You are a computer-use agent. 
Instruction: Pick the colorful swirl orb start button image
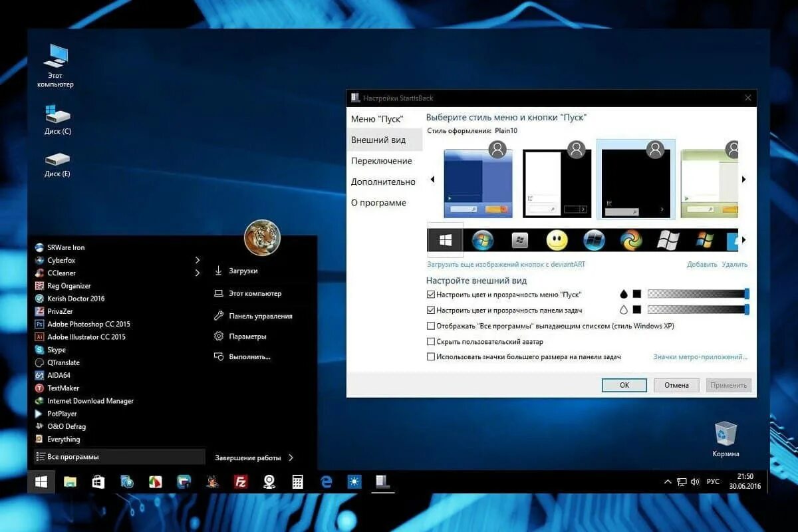tap(631, 240)
